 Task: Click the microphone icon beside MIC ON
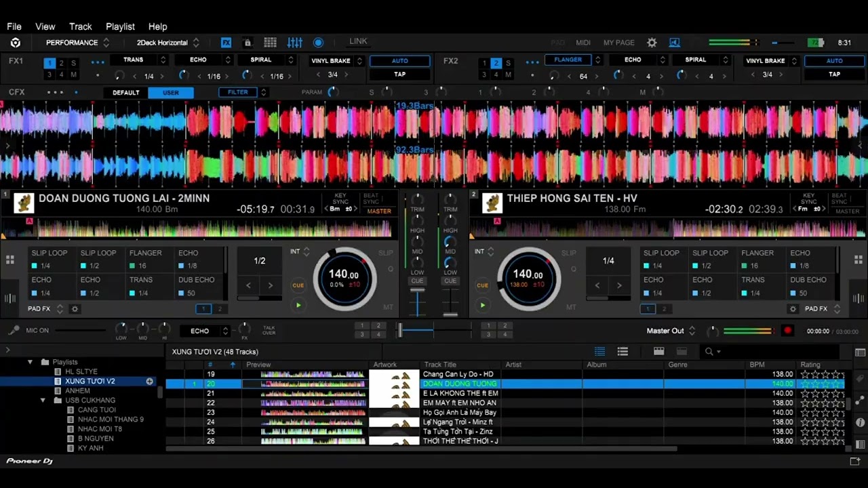(13, 331)
